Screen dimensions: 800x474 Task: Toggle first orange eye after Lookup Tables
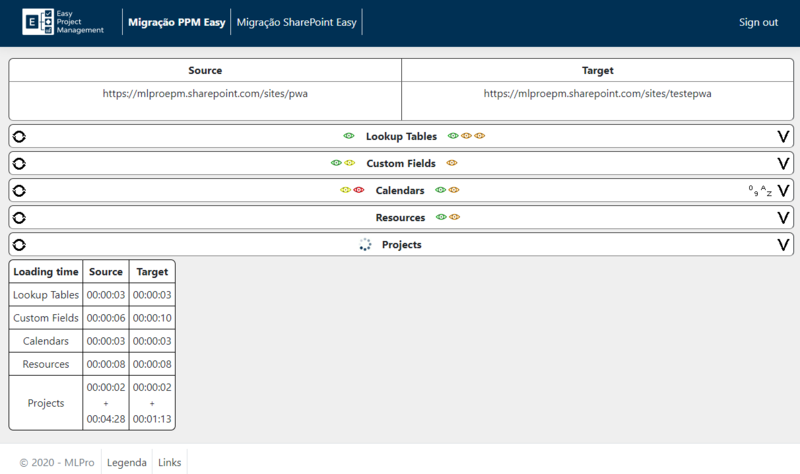point(466,136)
